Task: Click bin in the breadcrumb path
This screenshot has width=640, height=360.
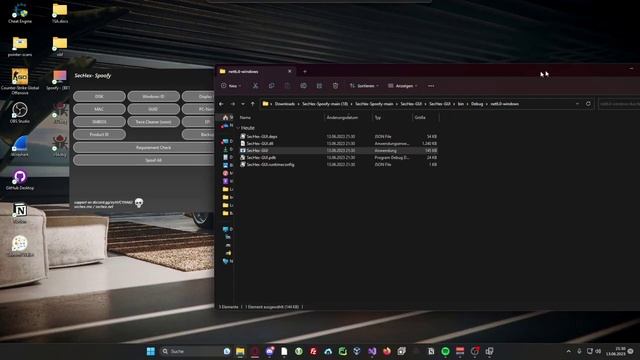Action: (460, 104)
